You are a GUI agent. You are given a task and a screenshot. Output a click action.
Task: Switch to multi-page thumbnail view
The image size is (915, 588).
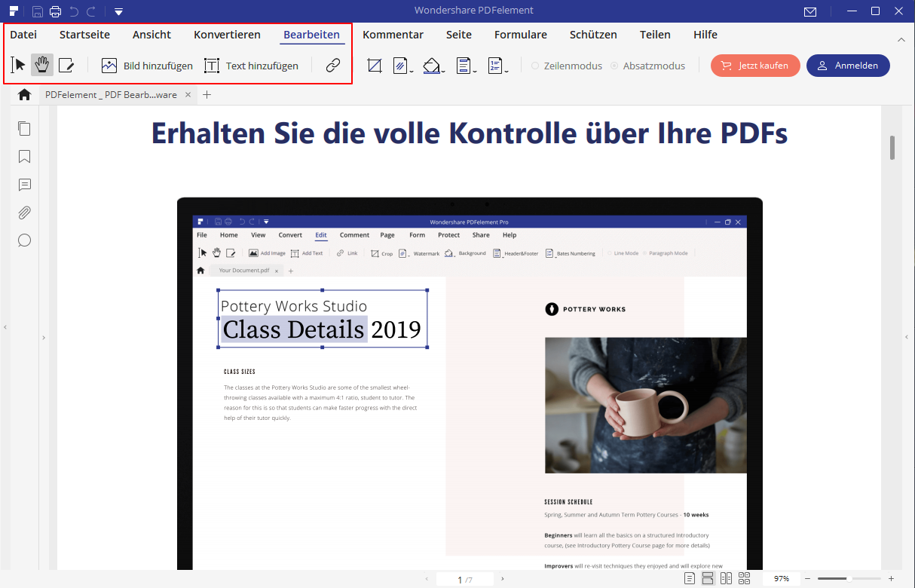745,578
